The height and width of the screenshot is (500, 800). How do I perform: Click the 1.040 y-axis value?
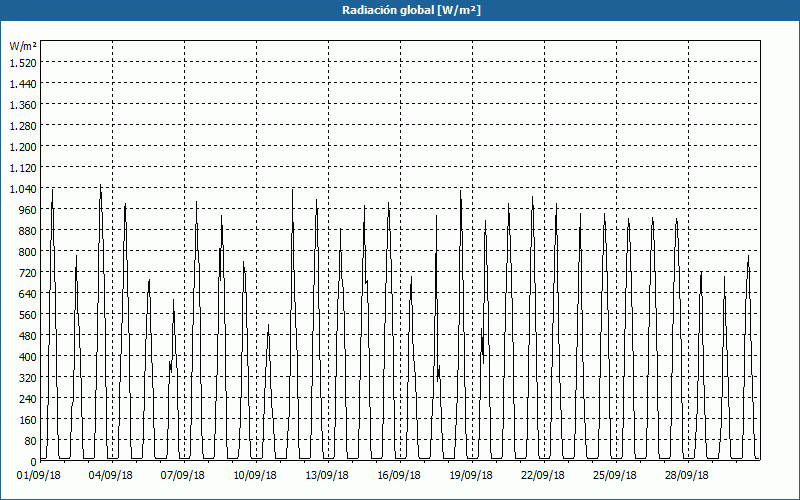(23, 189)
